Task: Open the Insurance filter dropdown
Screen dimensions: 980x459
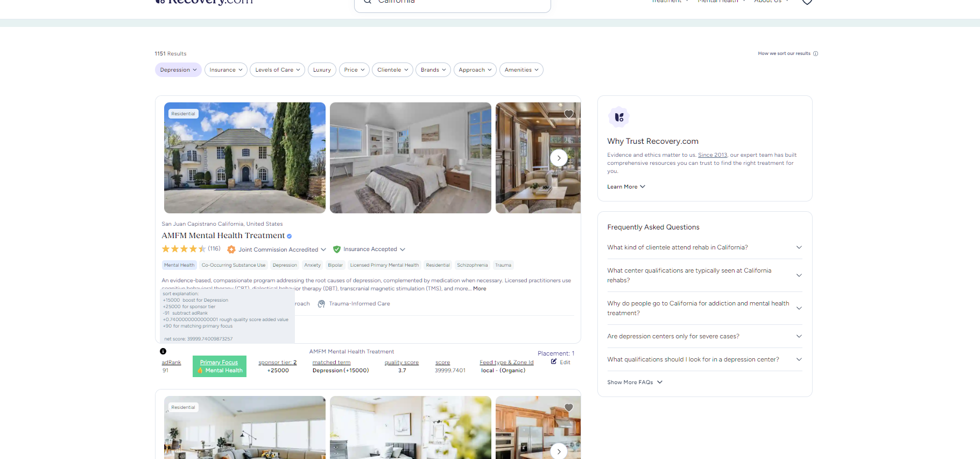Action: [225, 70]
